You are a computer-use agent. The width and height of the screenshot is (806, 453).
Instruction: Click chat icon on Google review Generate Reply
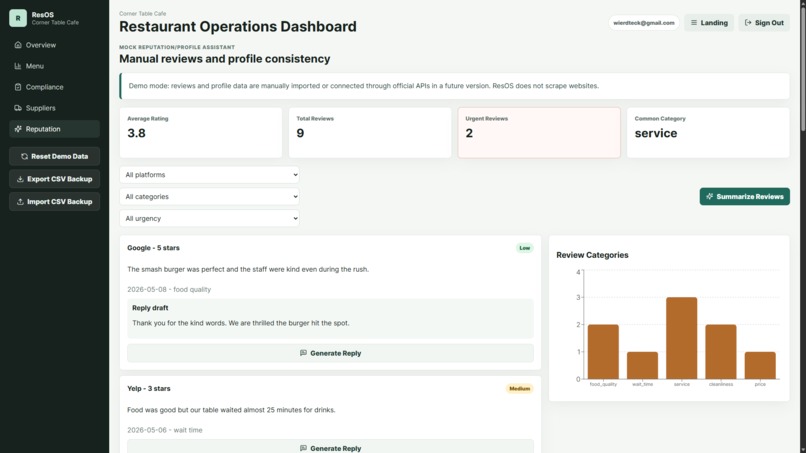tap(303, 353)
